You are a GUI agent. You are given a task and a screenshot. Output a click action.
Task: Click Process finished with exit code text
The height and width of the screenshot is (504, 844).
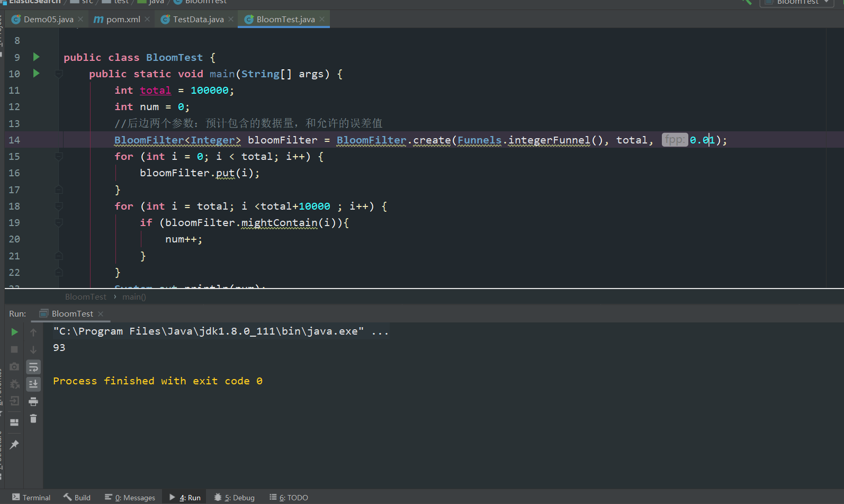point(158,381)
